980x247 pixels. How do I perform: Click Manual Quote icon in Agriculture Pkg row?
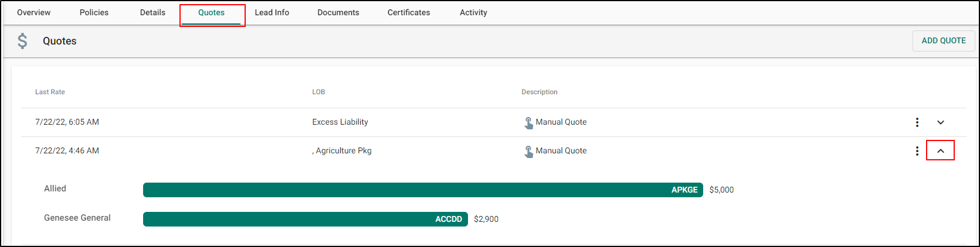pyautogui.click(x=528, y=151)
